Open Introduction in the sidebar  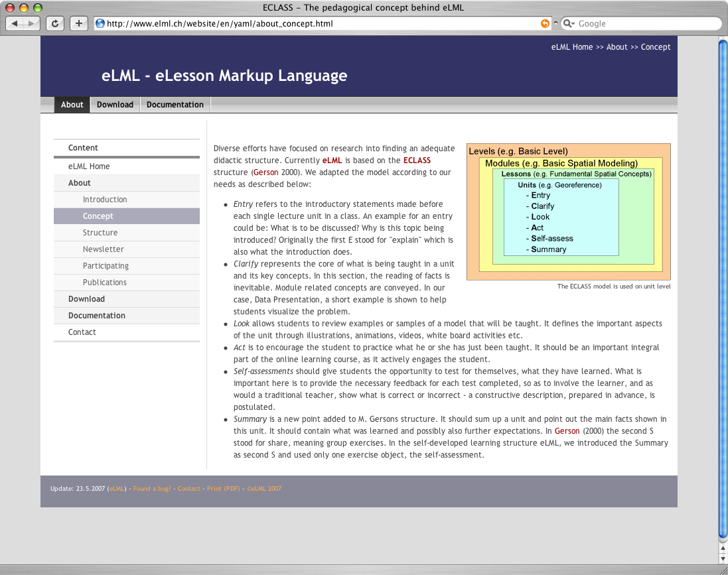click(127, 200)
